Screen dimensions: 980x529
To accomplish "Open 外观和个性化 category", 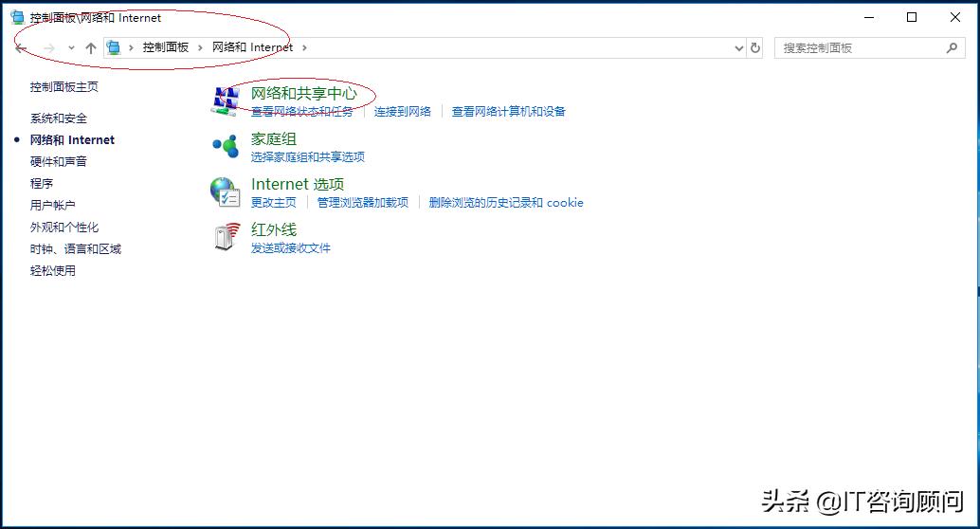I will pos(64,227).
